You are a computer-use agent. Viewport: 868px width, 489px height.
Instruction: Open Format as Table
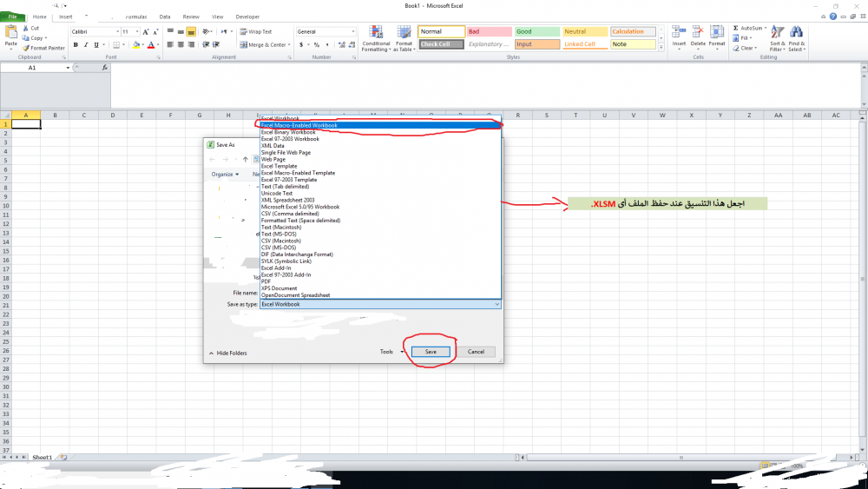point(404,39)
